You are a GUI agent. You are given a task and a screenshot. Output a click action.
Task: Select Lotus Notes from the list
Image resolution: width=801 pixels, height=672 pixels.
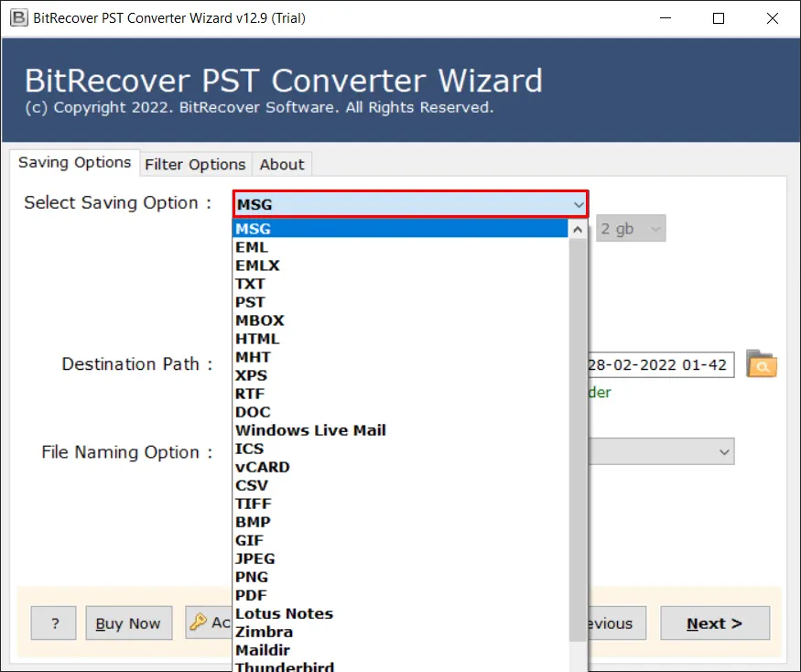point(284,613)
